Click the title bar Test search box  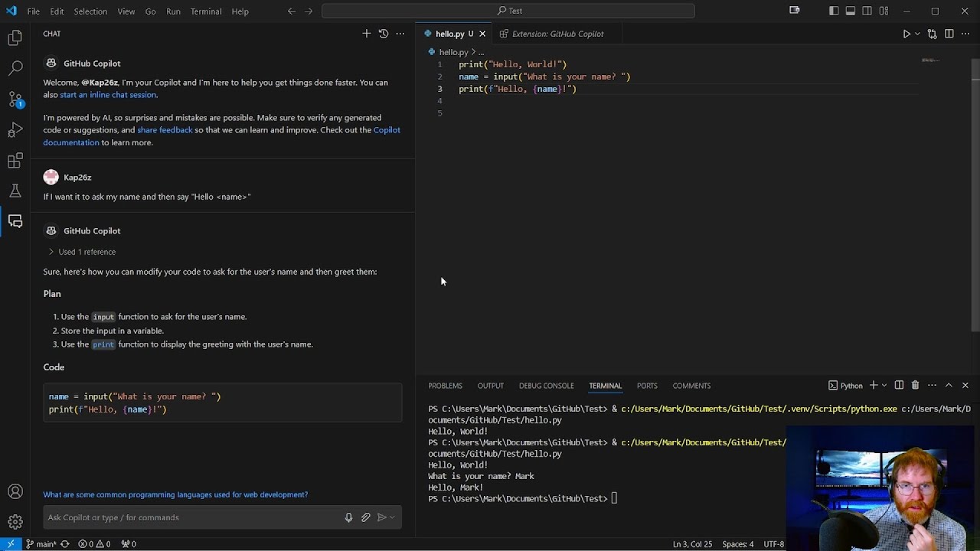pyautogui.click(x=508, y=11)
